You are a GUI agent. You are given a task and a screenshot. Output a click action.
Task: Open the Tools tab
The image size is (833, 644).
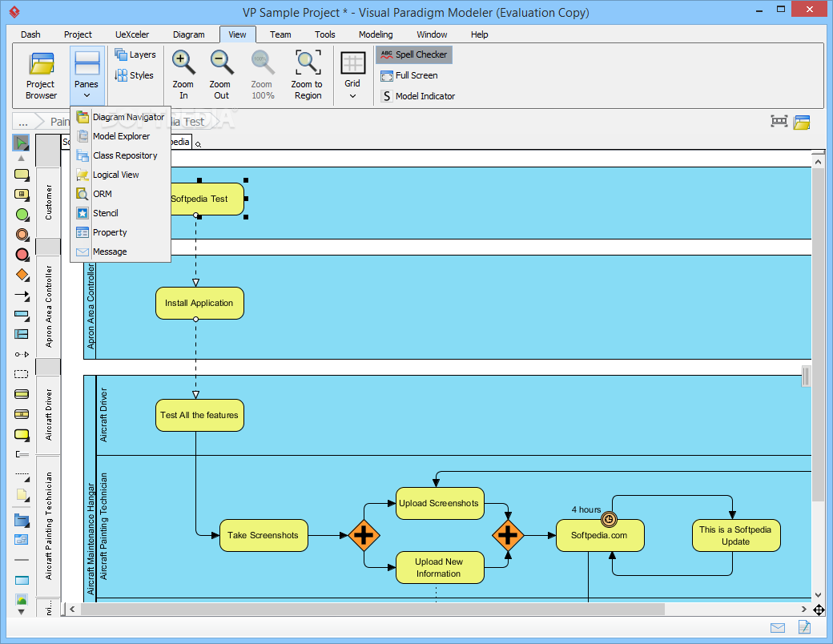325,34
